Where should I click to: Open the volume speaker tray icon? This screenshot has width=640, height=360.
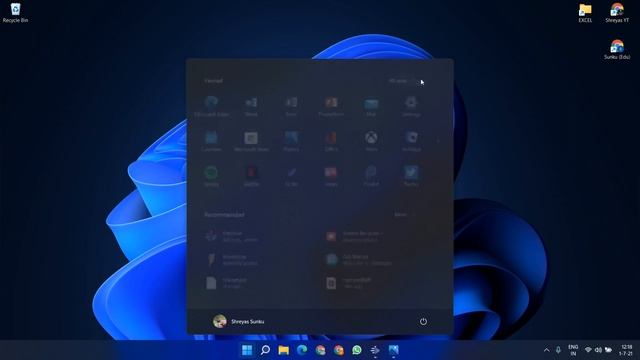point(598,350)
